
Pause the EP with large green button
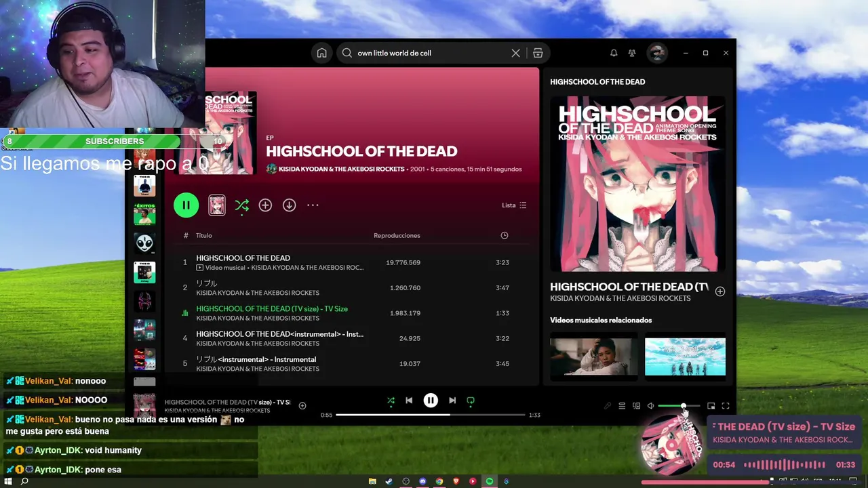pos(186,205)
